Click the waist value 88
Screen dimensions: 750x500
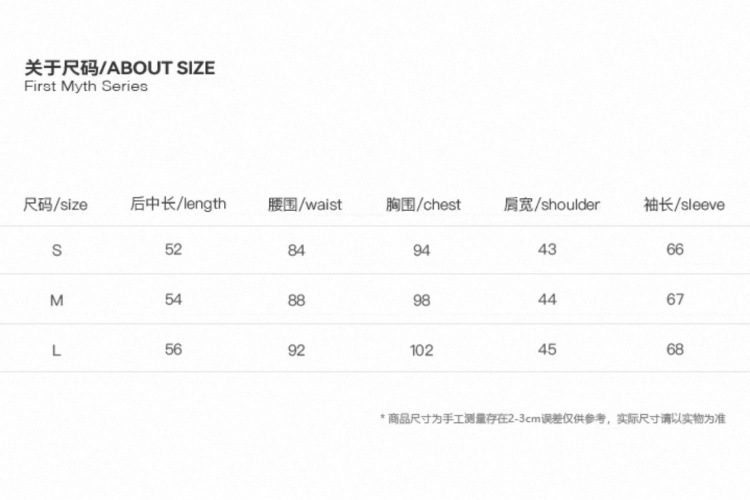(296, 300)
